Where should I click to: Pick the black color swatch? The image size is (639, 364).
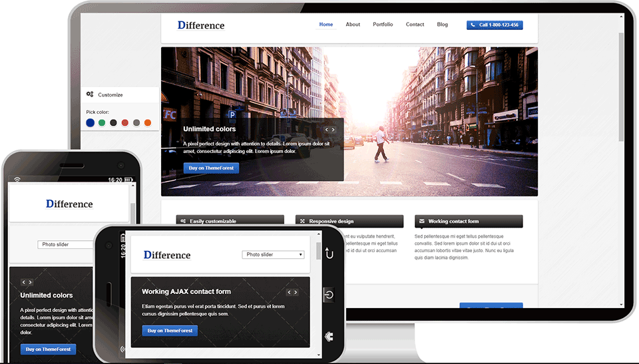click(113, 122)
